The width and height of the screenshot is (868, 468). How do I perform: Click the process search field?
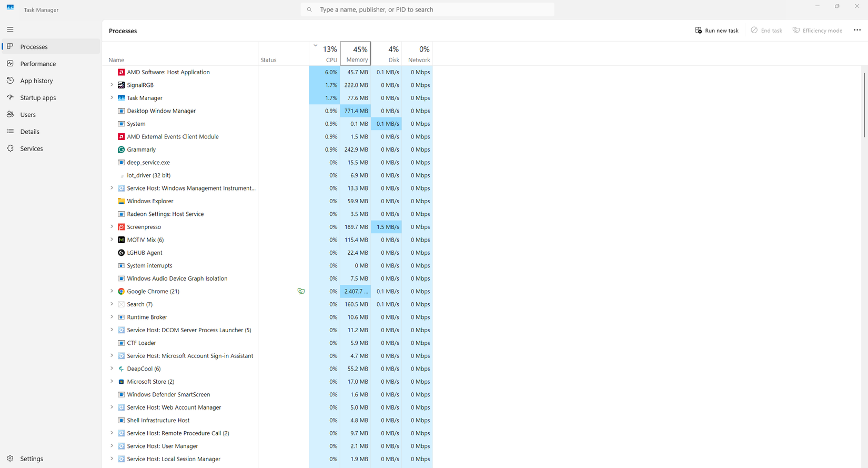427,9
